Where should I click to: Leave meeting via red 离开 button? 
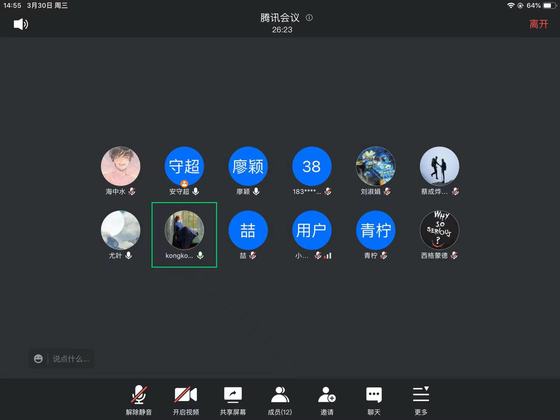point(539,24)
